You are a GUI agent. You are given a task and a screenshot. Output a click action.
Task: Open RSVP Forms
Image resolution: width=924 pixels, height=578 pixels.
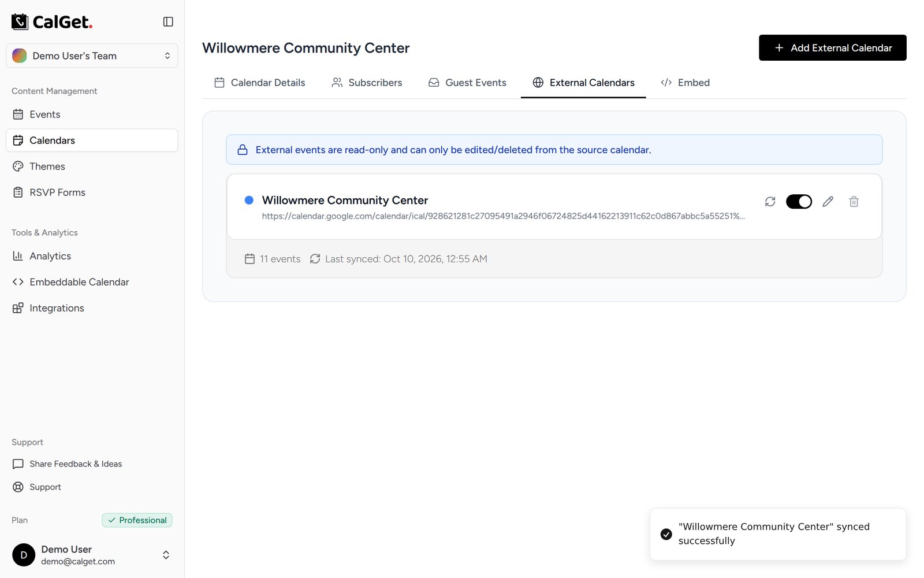point(92,192)
